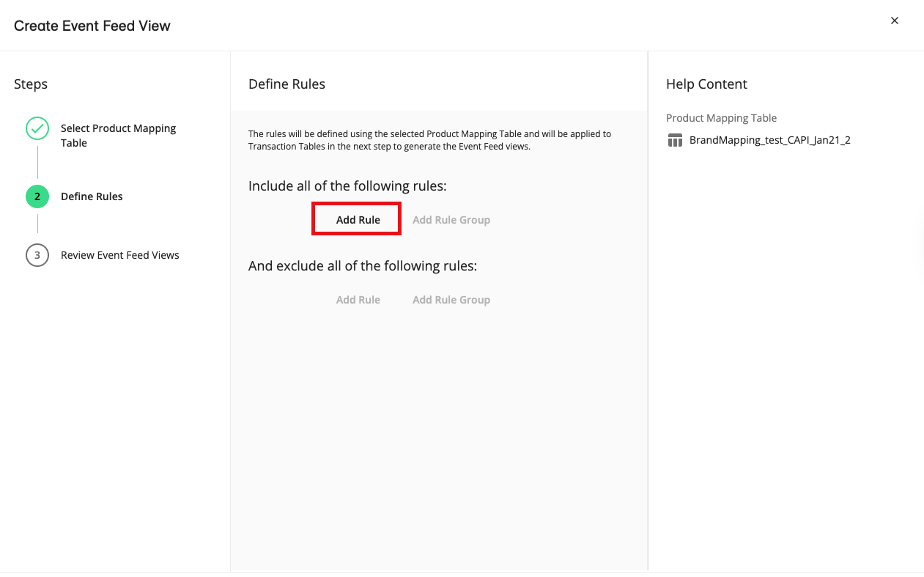Image resolution: width=924 pixels, height=577 pixels.
Task: Click the table icon beside BrandMapping_test_CAPI_Jan21_2
Action: (675, 140)
